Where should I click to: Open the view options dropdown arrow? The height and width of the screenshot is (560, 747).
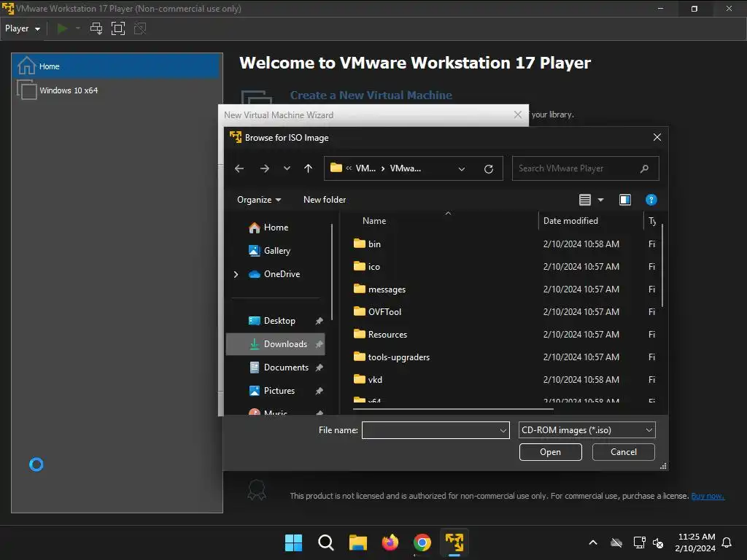click(601, 200)
